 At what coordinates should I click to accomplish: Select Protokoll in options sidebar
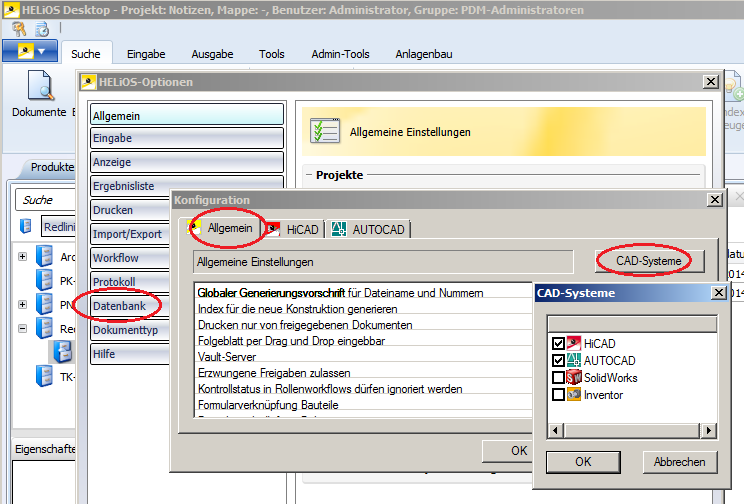130,281
